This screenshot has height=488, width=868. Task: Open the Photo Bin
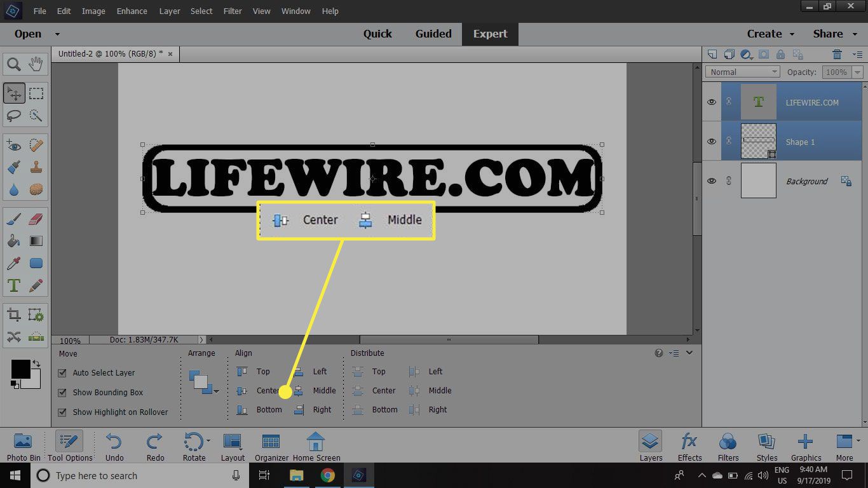click(24, 447)
